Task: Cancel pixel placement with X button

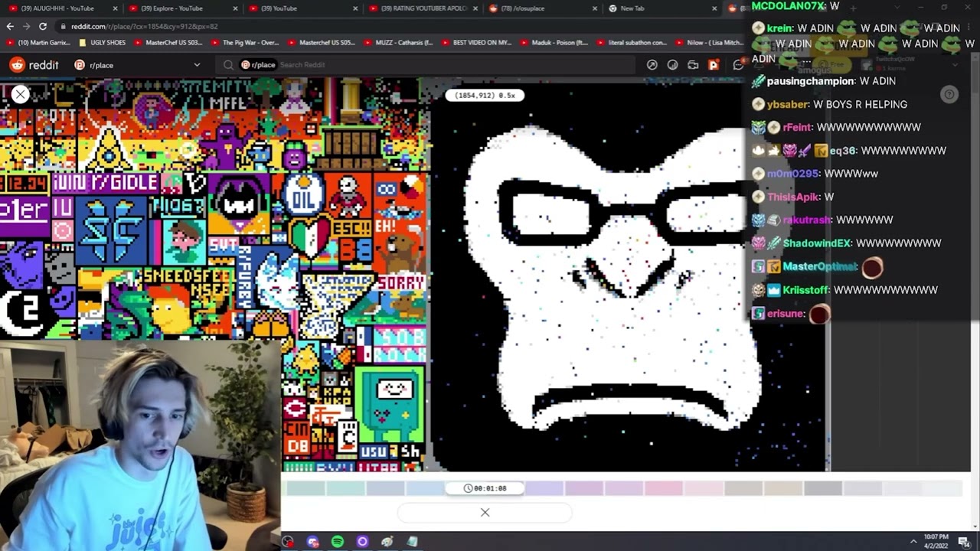Action: point(485,512)
